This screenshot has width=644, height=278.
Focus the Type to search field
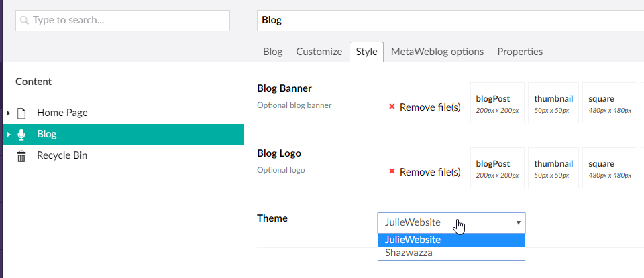(x=122, y=21)
